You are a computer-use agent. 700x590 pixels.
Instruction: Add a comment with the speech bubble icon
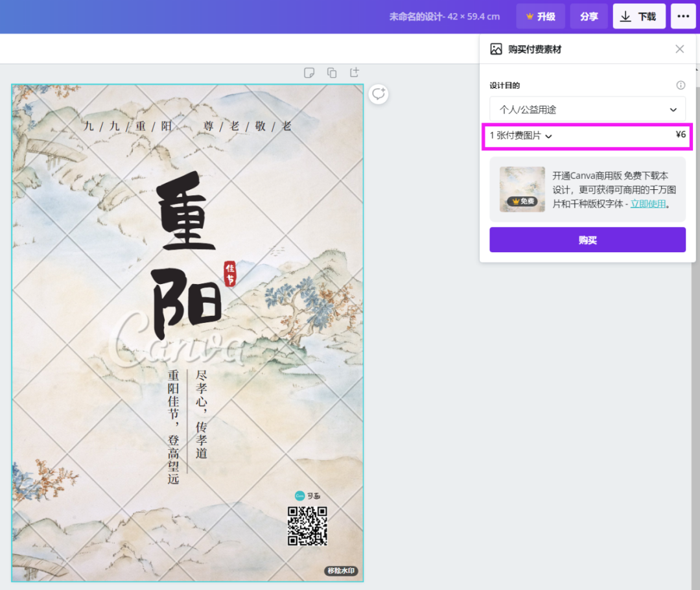click(x=378, y=94)
